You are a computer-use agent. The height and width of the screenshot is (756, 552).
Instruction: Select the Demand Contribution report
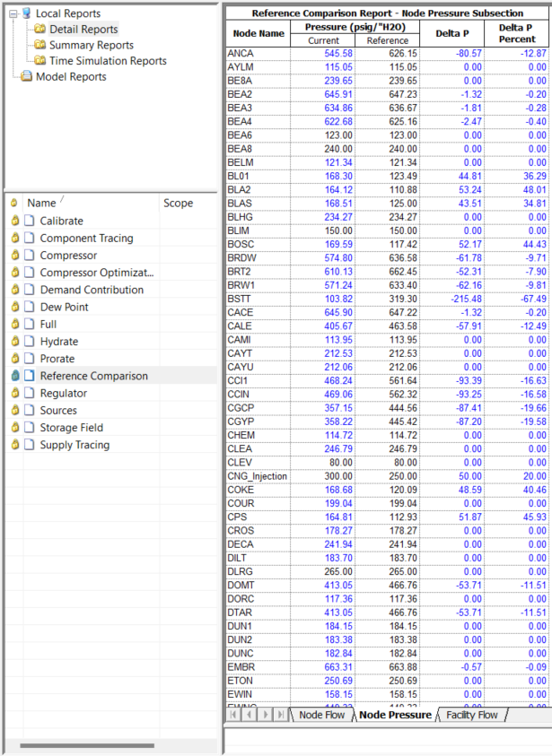tap(92, 290)
